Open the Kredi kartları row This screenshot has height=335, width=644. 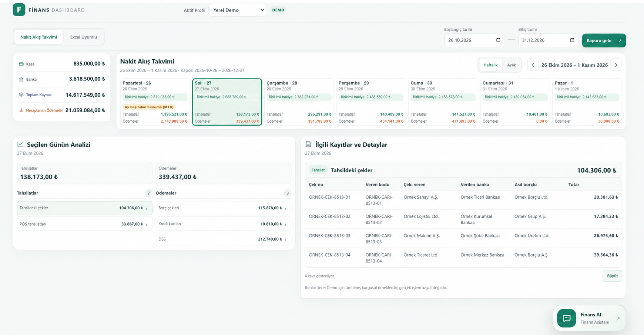coord(223,224)
